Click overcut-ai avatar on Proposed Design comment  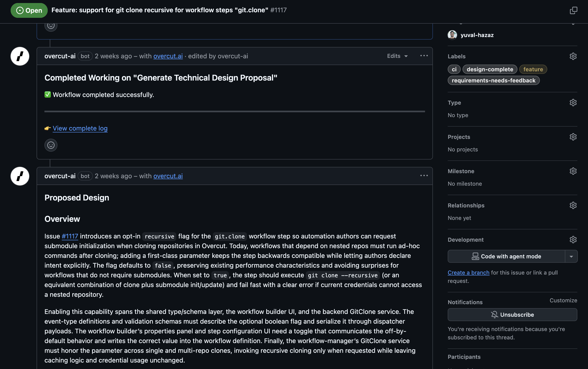[x=20, y=176]
